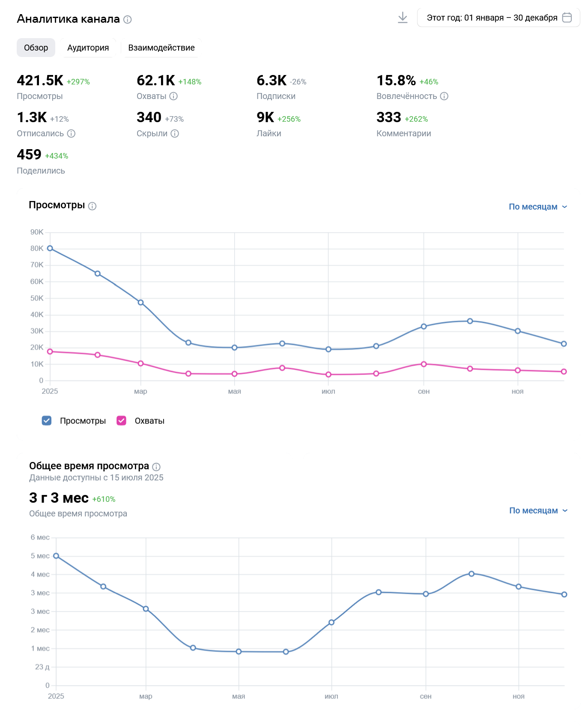588x726 pixels.
Task: Click the January data point on Просмотры line
Action: (x=50, y=248)
